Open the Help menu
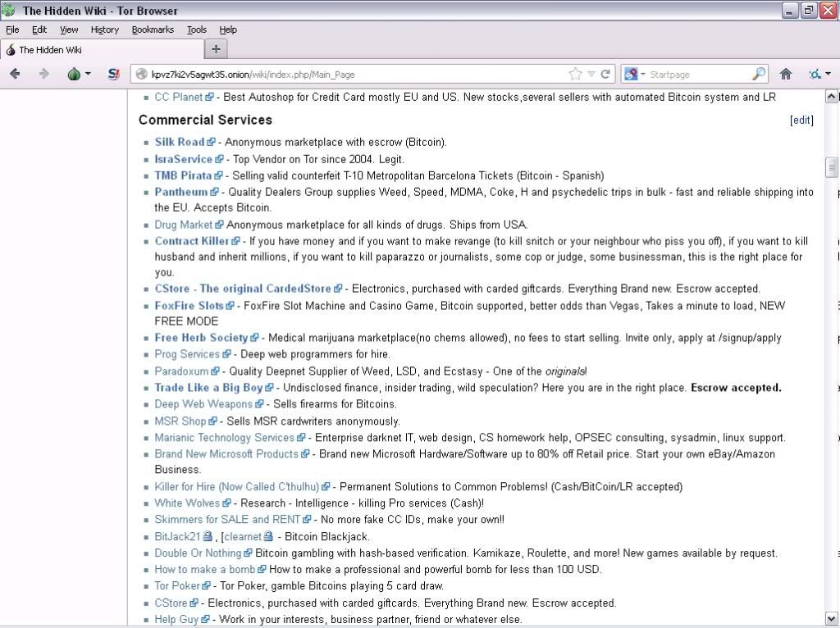The width and height of the screenshot is (840, 628). (x=228, y=30)
